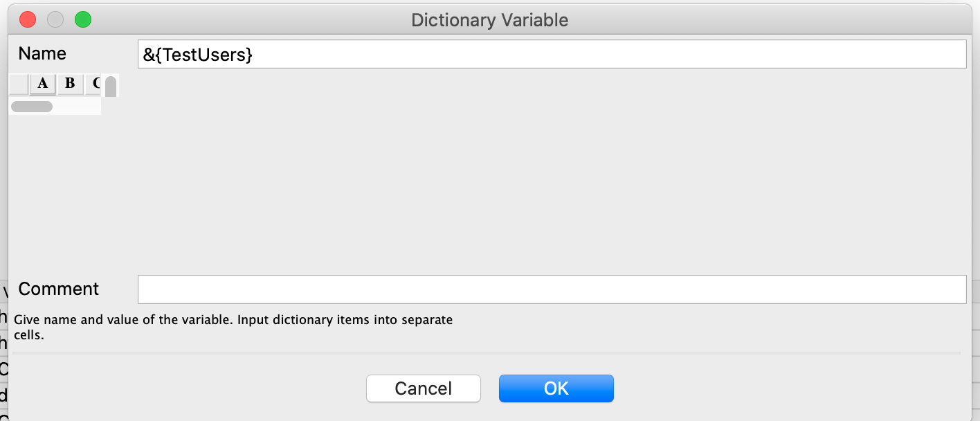Image resolution: width=980 pixels, height=421 pixels.
Task: Close the dialog with the red button
Action: [x=27, y=19]
